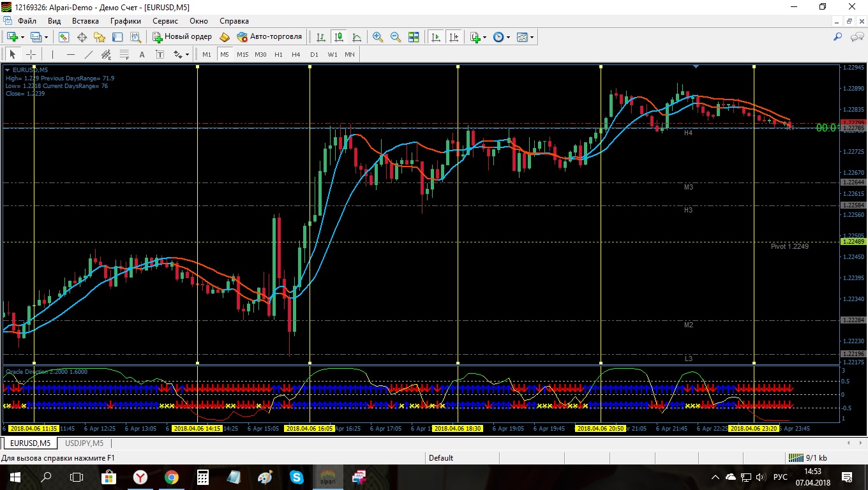Viewport: 868px width, 490px height.
Task: Open the Справка menu
Action: pyautogui.click(x=234, y=21)
